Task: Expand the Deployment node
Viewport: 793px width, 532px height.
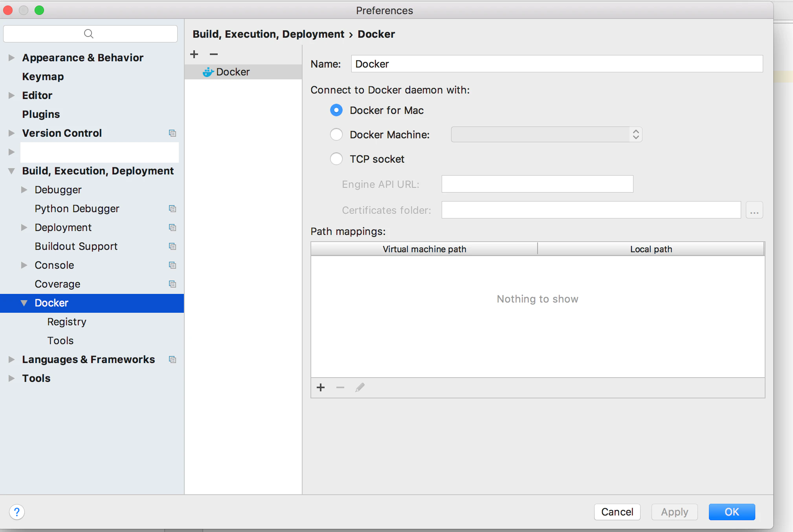Action: click(24, 227)
